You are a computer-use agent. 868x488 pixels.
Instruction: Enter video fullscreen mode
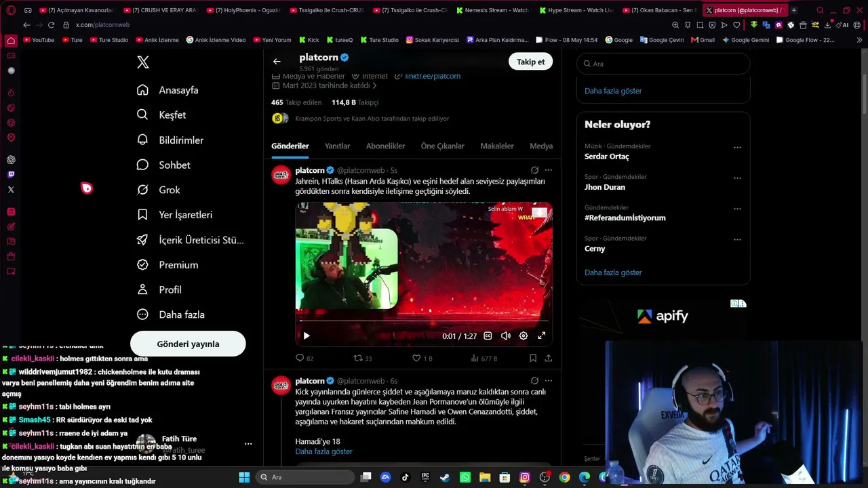[x=542, y=335]
